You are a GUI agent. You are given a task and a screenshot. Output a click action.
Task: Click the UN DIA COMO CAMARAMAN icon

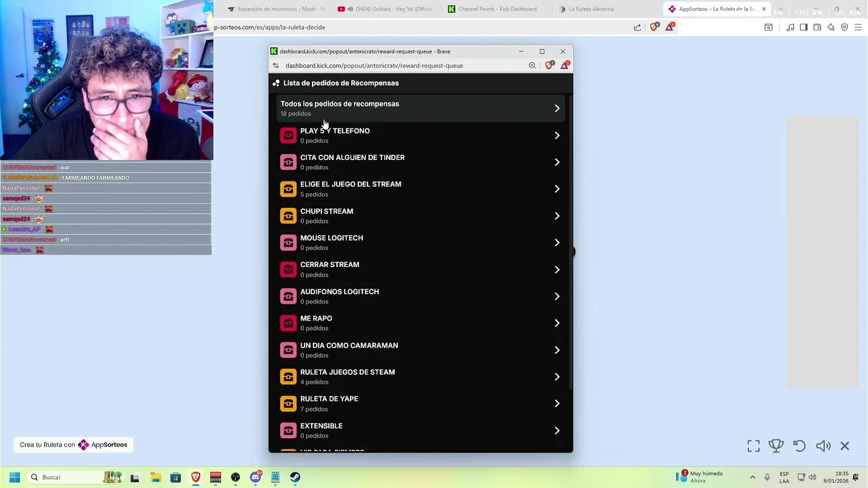tap(288, 350)
